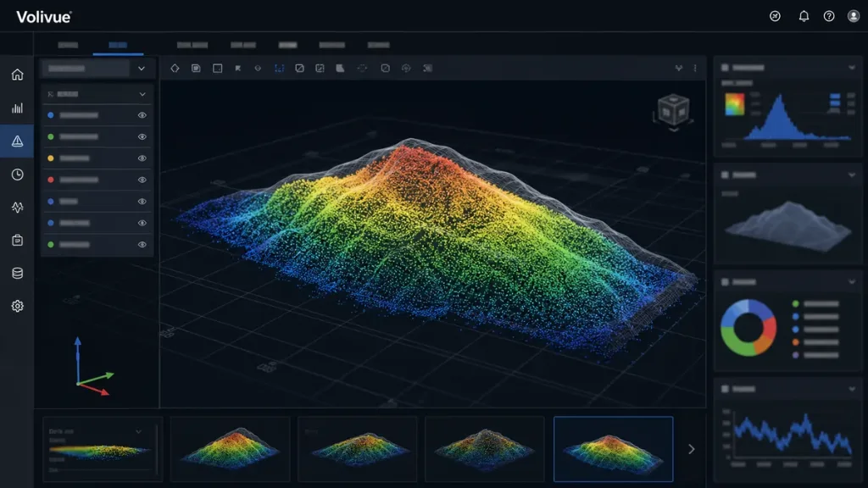The width and height of the screenshot is (868, 488).
Task: Open the clock history sidebar icon
Action: [17, 175]
